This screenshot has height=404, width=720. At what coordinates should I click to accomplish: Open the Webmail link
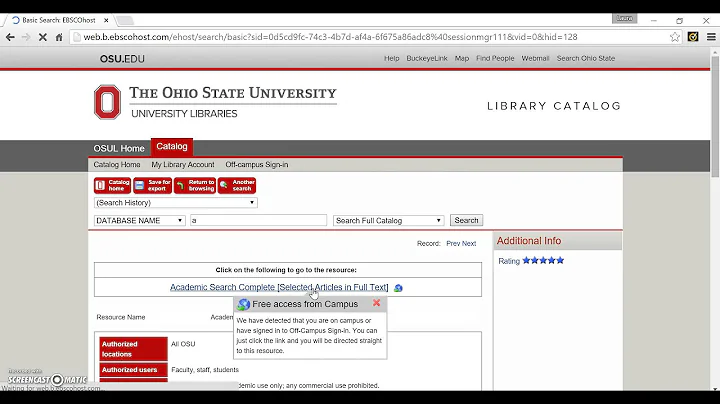coord(535,58)
